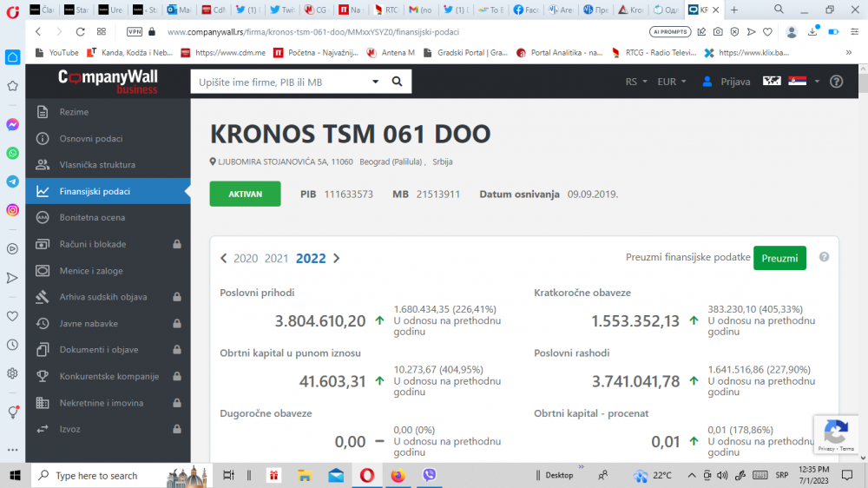Screen dimensions: 868x488
Task: Click the search magnifier icon in CompanyWall
Action: [397, 82]
